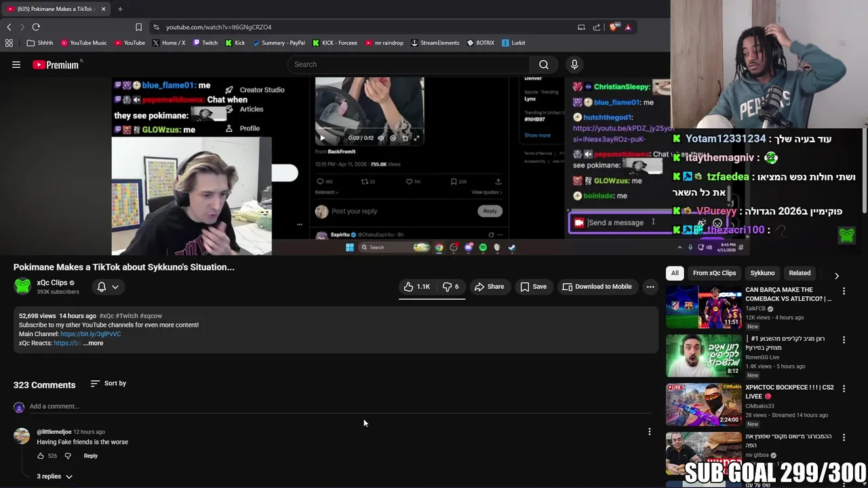Open the Brave Shields lion icon

coord(613,27)
